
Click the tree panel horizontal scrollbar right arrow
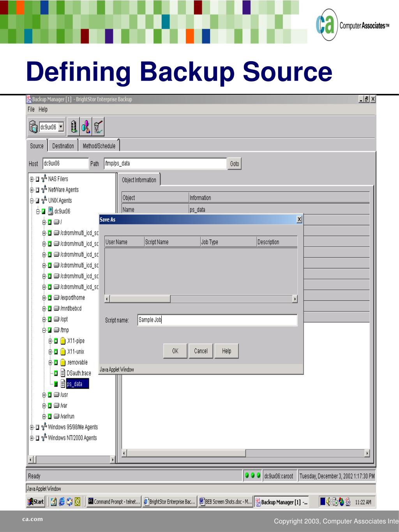coord(113,460)
